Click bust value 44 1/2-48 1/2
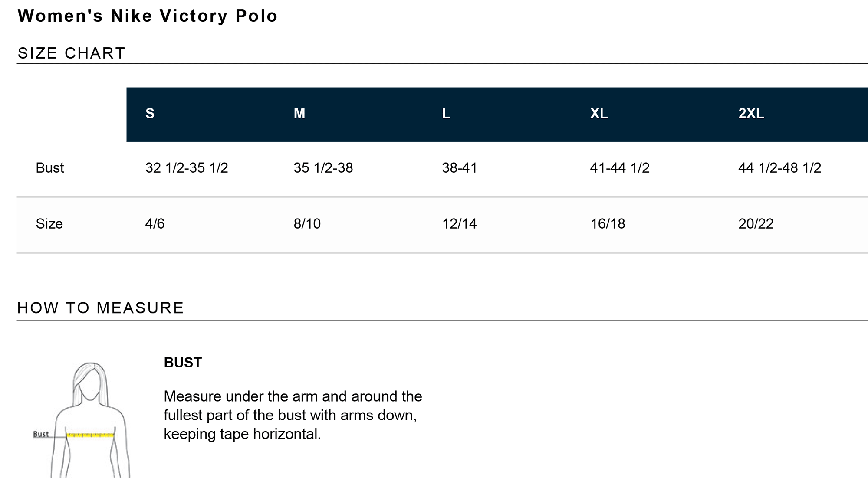868x478 pixels. coord(780,168)
